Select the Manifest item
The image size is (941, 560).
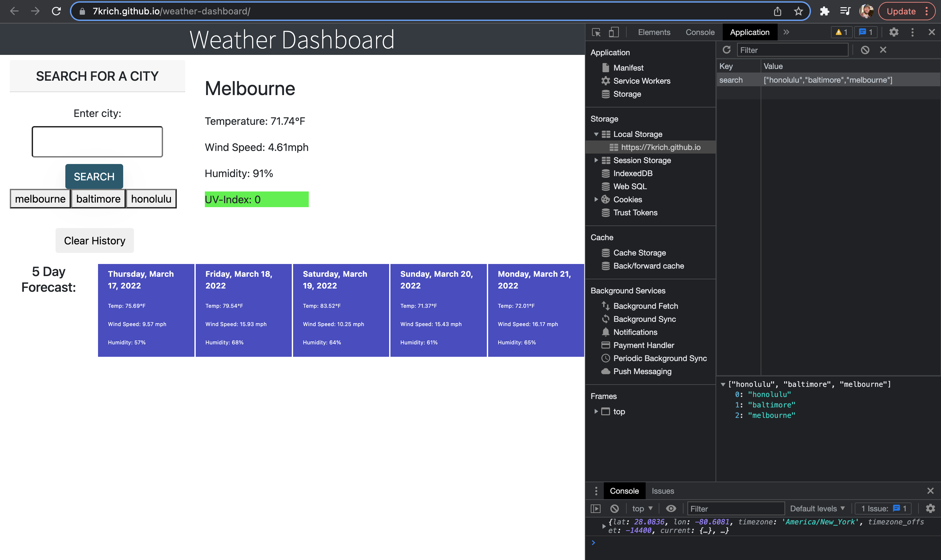(628, 68)
